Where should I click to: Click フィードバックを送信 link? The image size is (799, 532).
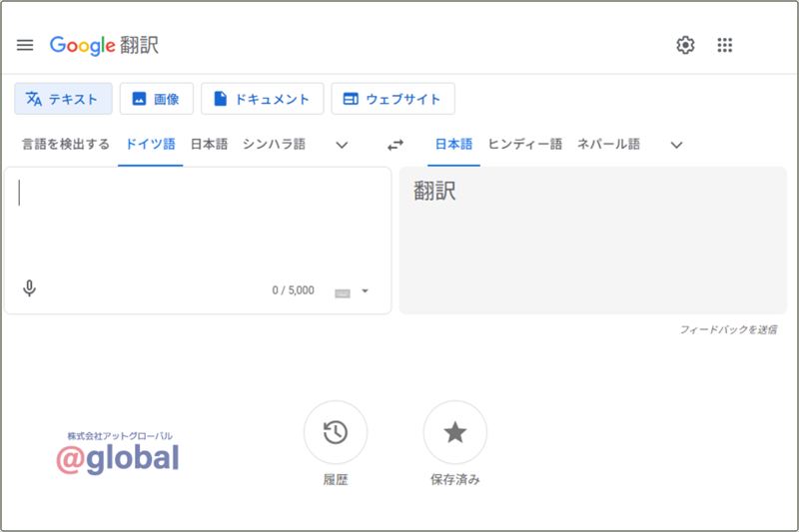tap(728, 330)
